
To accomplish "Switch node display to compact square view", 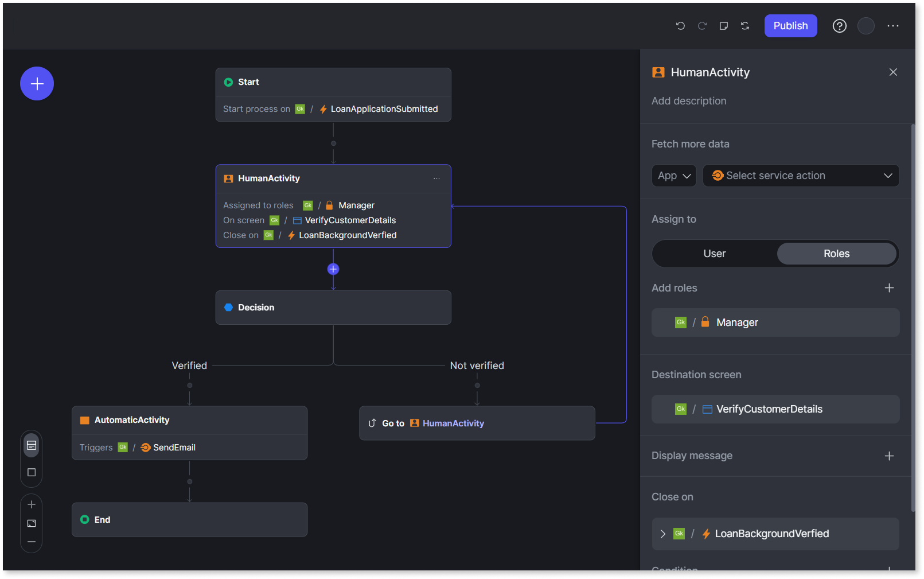I will click(31, 472).
